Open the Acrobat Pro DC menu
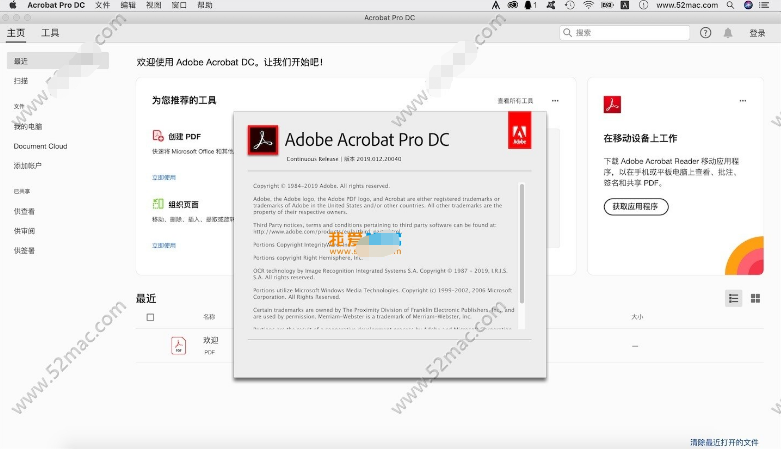 [56, 5]
